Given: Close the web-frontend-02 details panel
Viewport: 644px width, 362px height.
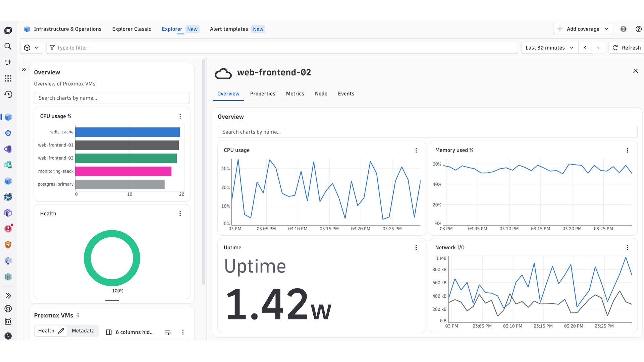Looking at the screenshot, I should (x=635, y=71).
